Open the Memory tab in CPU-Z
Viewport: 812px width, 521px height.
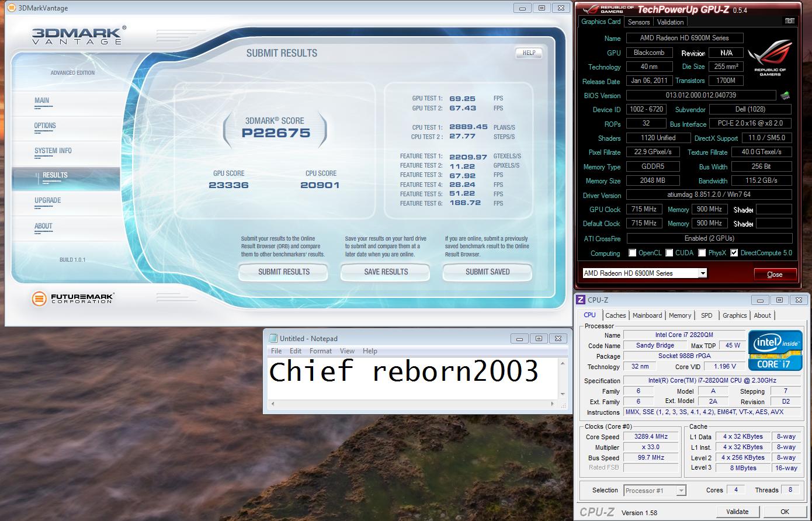(680, 315)
